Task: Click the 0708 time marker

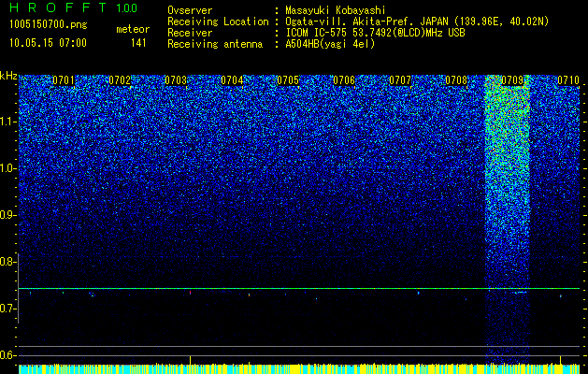Action: pos(456,80)
